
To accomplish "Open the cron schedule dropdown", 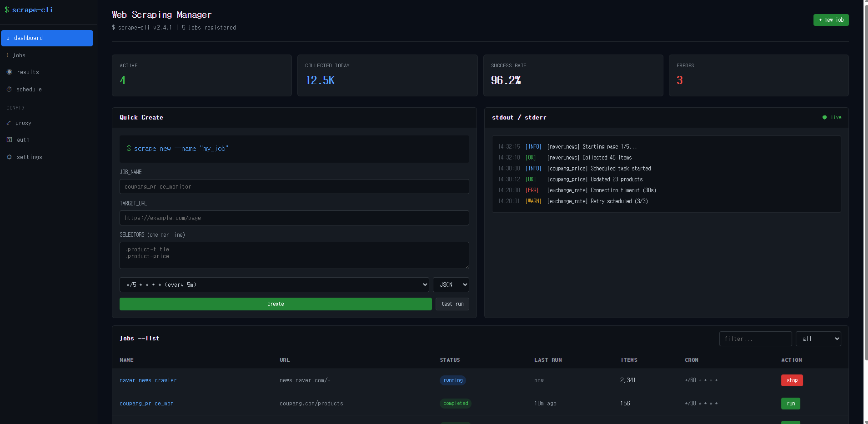I will (x=274, y=284).
